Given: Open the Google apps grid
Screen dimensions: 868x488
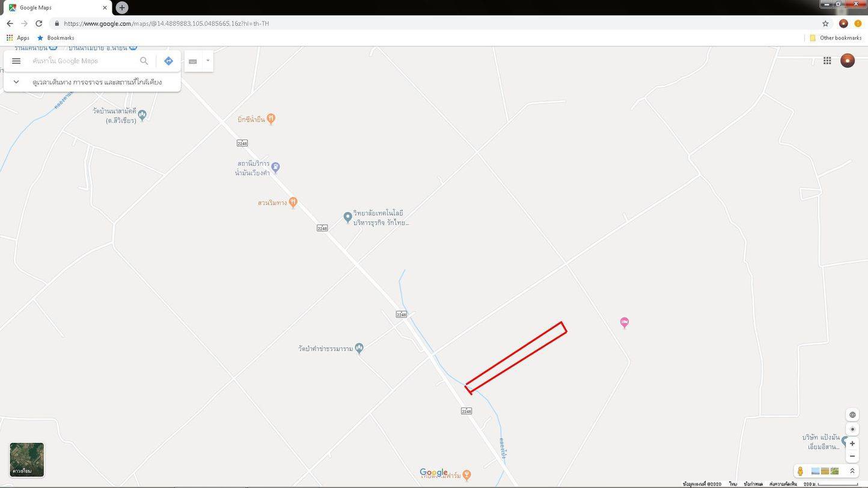Looking at the screenshot, I should point(827,60).
